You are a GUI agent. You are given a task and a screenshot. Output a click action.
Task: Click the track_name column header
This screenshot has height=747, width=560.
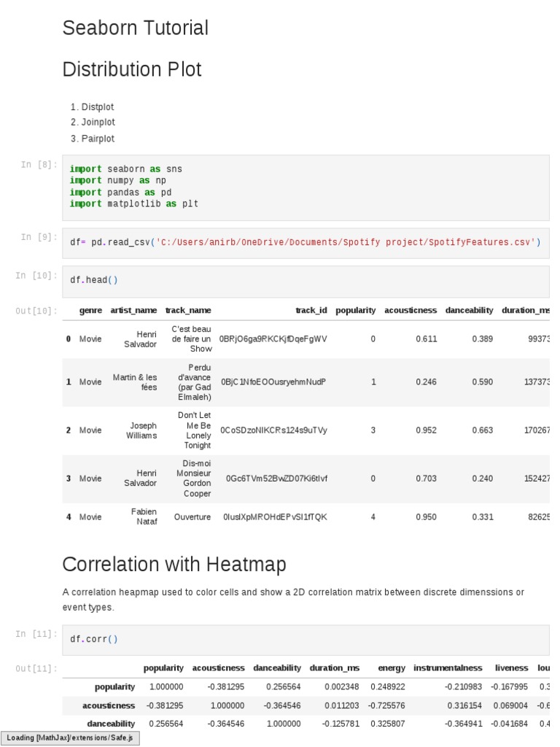click(x=188, y=310)
